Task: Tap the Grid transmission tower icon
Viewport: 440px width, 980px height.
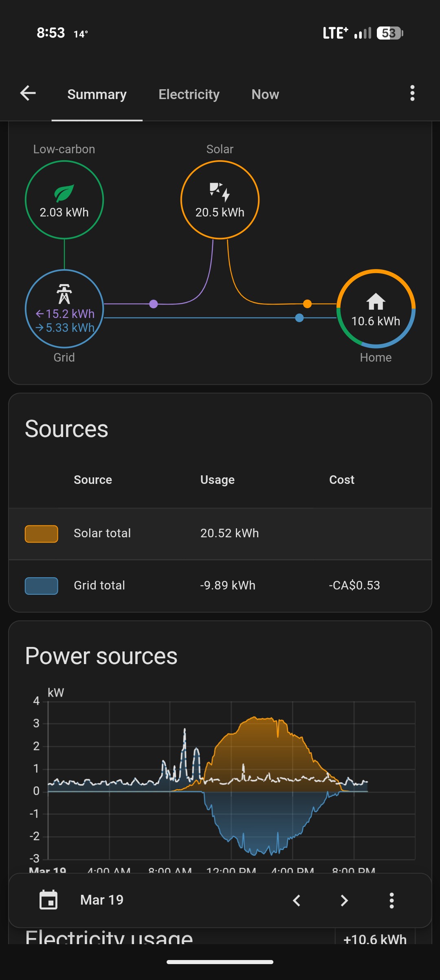Action: [x=64, y=294]
